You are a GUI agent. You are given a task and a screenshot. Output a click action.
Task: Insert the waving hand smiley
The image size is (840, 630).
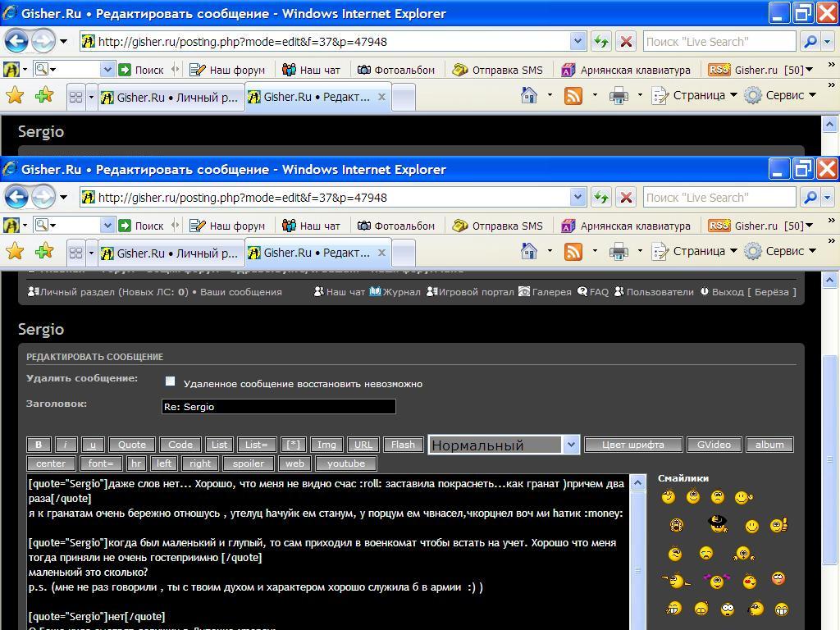(x=742, y=497)
